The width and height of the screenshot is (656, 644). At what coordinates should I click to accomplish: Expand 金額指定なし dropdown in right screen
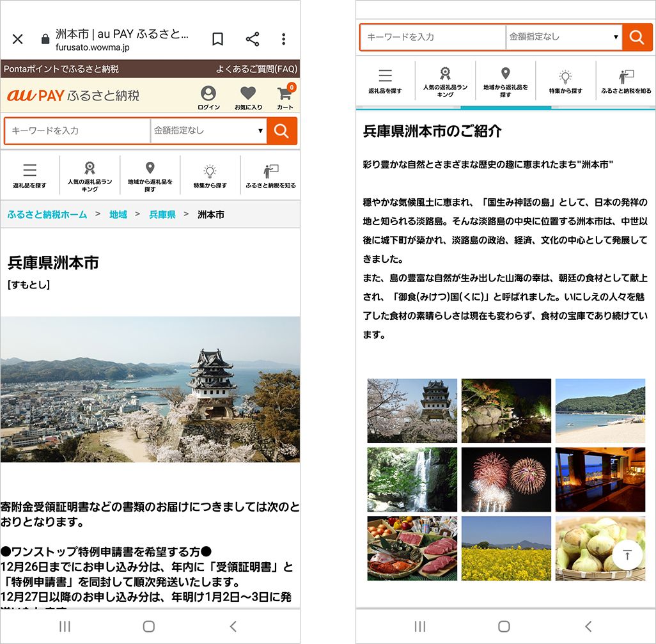pos(564,37)
